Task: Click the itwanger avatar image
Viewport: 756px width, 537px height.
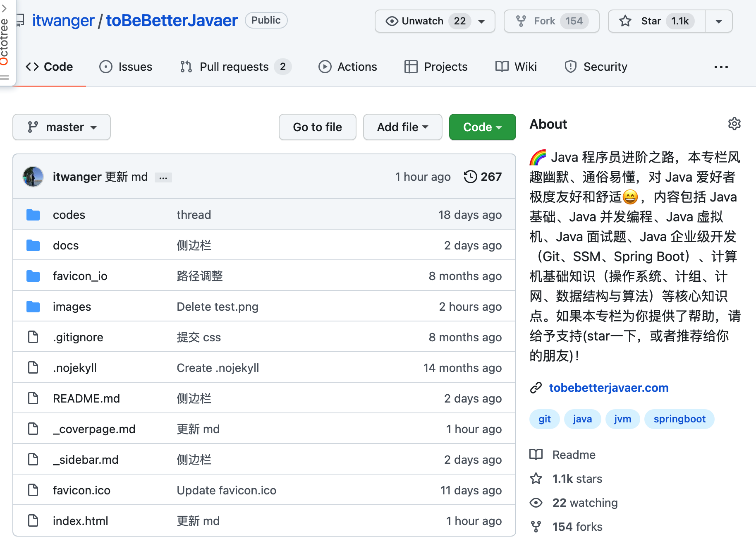Action: [x=33, y=177]
